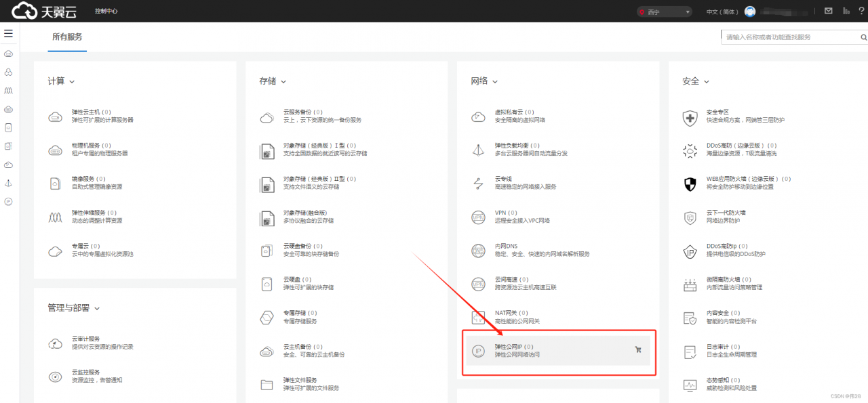
Task: Click the 云硬盘 storage icon
Action: tap(267, 284)
